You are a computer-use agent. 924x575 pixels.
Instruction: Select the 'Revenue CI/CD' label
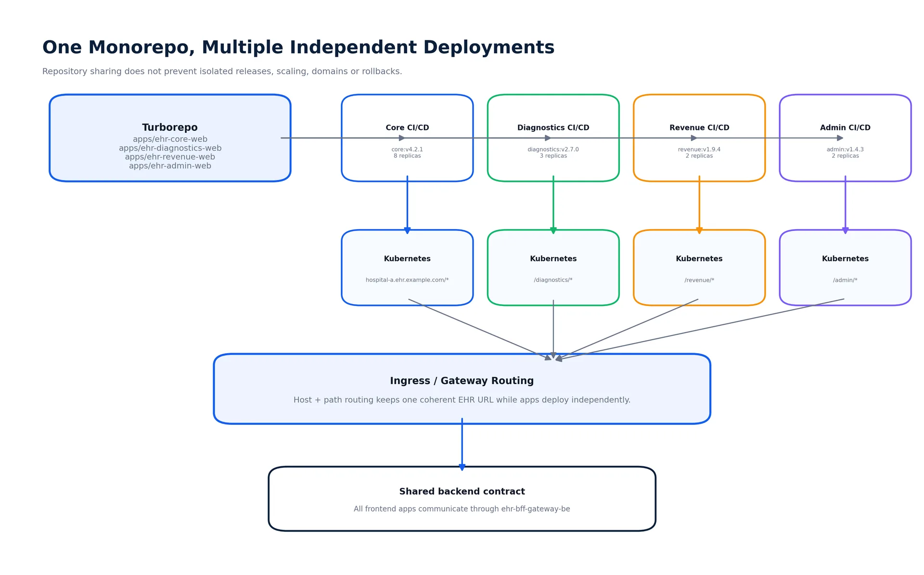699,128
